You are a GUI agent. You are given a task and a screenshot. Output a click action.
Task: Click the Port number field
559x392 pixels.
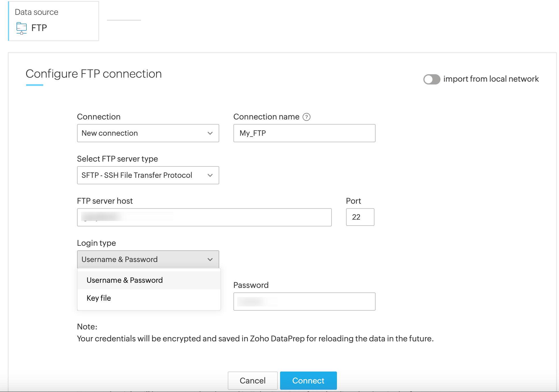(360, 217)
